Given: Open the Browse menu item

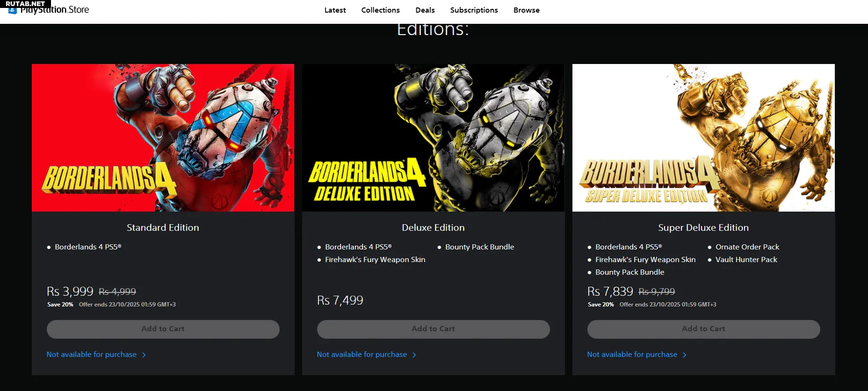Looking at the screenshot, I should [x=526, y=10].
